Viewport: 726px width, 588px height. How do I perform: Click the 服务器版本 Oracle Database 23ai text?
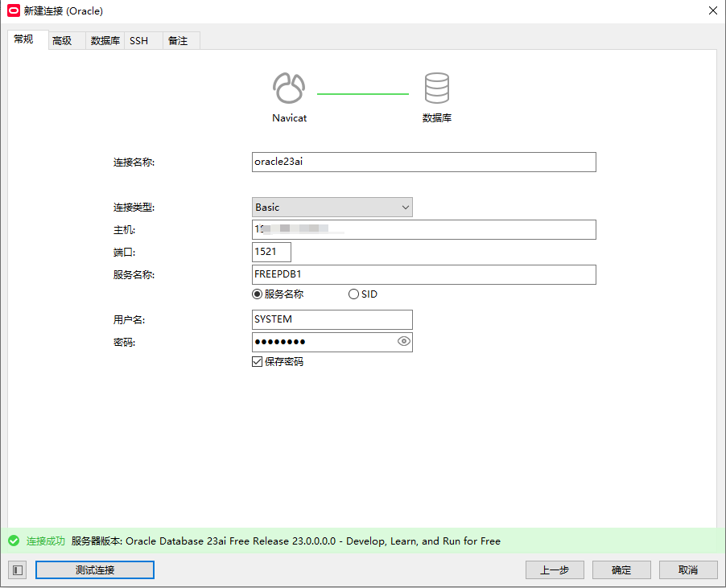coord(286,541)
